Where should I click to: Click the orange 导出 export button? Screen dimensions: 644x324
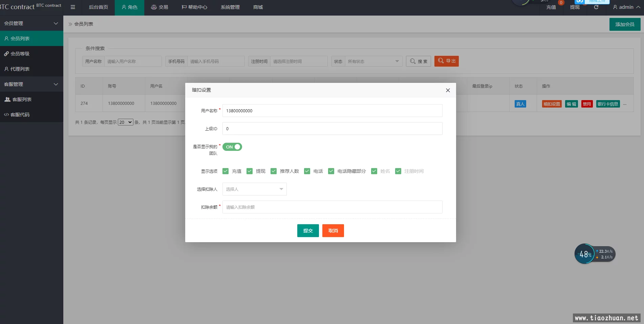click(x=446, y=61)
